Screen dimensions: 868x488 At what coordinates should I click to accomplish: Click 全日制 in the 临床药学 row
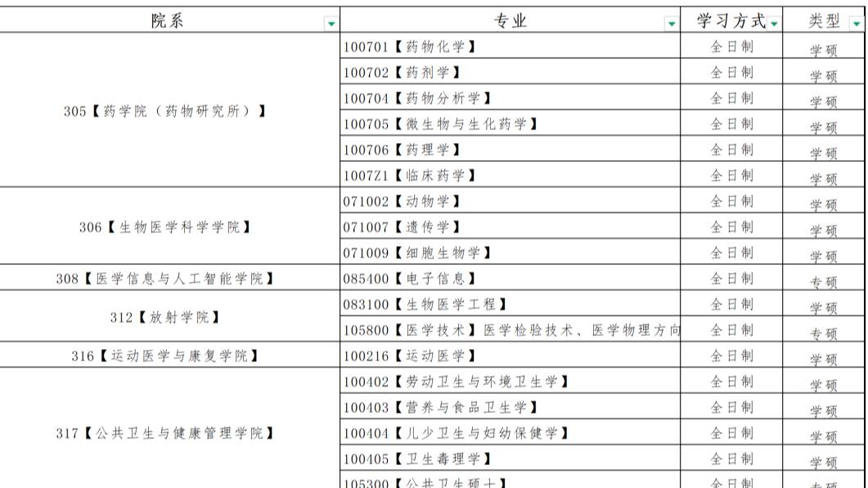pos(731,175)
